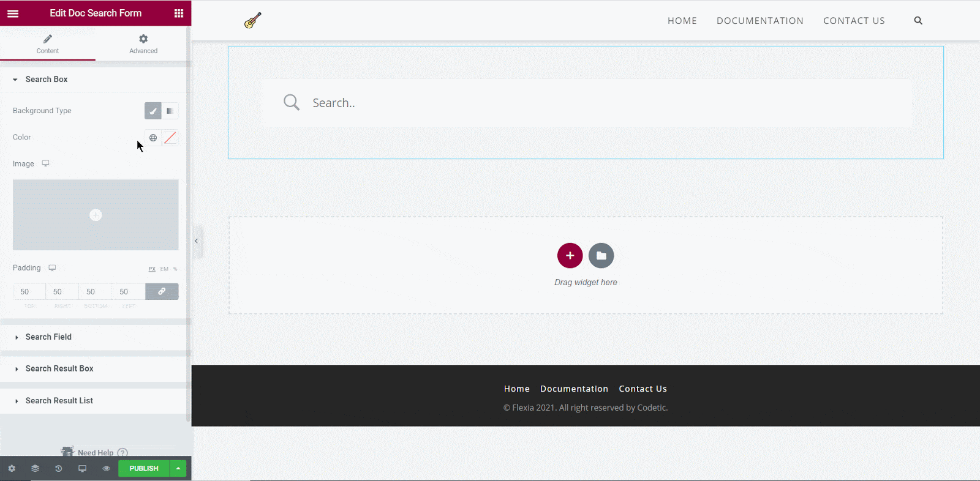980x481 pixels.
Task: Open the widgets grid panel
Action: (179, 13)
